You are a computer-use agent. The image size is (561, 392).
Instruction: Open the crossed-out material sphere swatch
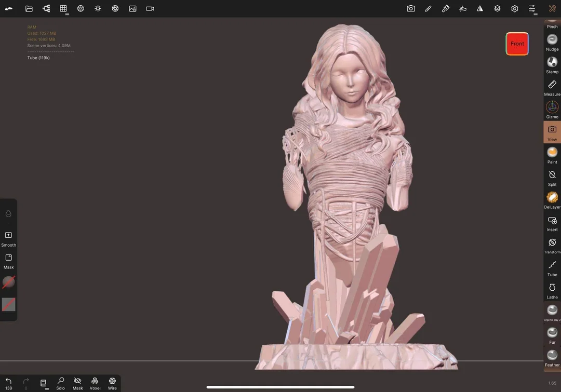[9, 282]
